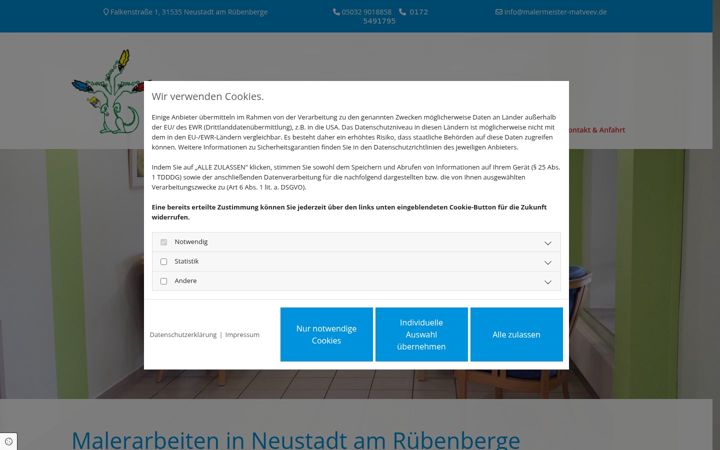Toggle the Notwendig checkbox
The width and height of the screenshot is (720, 450).
pos(163,242)
